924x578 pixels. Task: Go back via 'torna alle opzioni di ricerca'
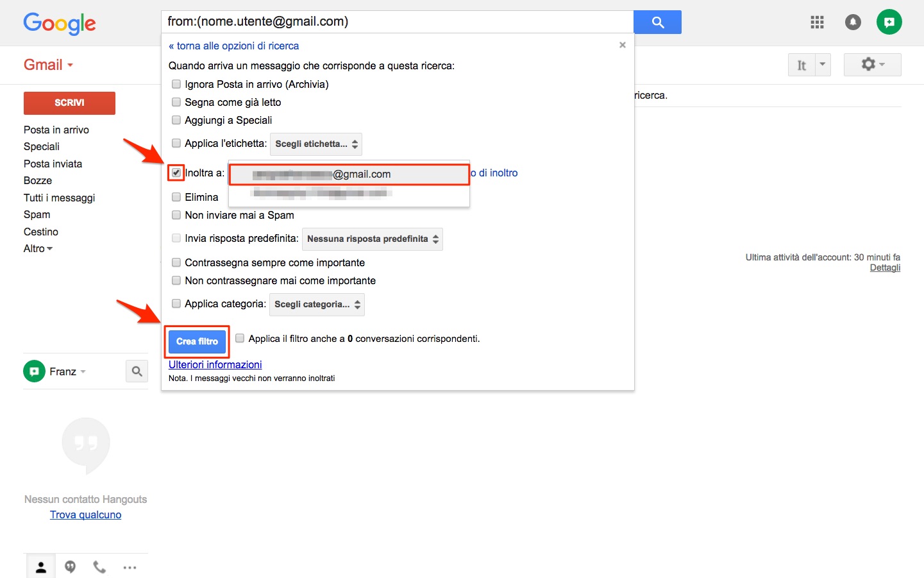tap(234, 46)
